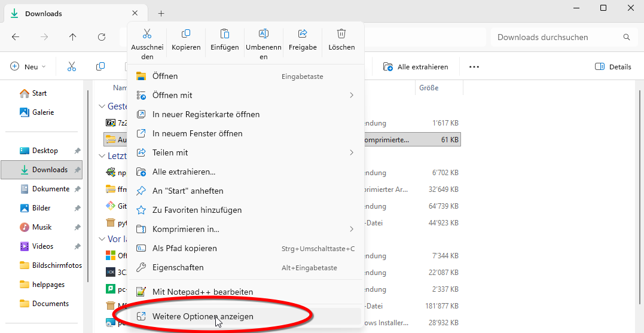
Task: Open a new tab with plus button
Action: pyautogui.click(x=161, y=14)
